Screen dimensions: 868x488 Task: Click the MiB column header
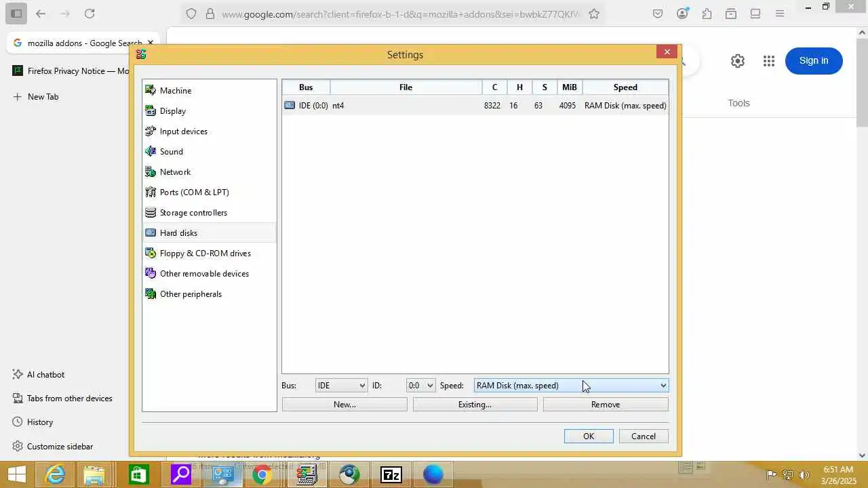tap(569, 87)
